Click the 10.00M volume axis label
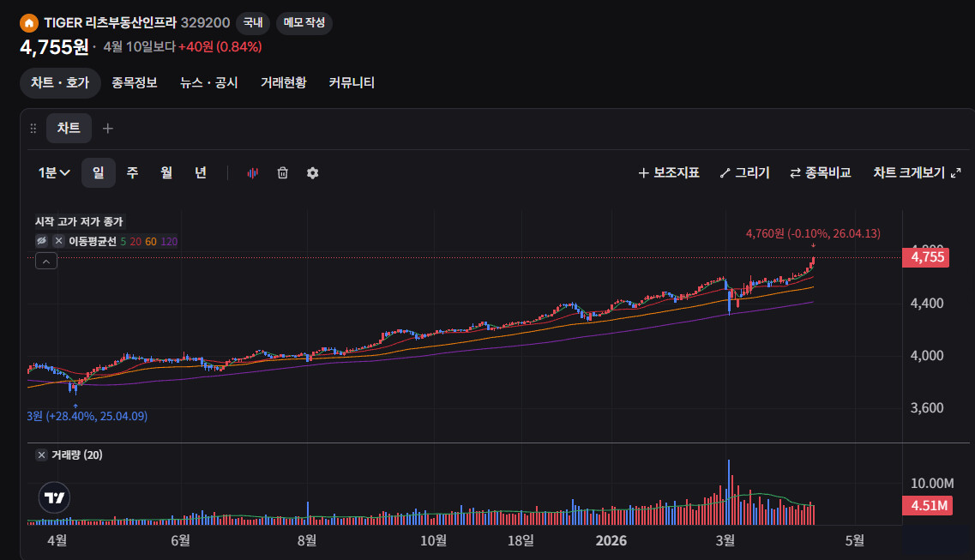975x560 pixels. tap(931, 483)
